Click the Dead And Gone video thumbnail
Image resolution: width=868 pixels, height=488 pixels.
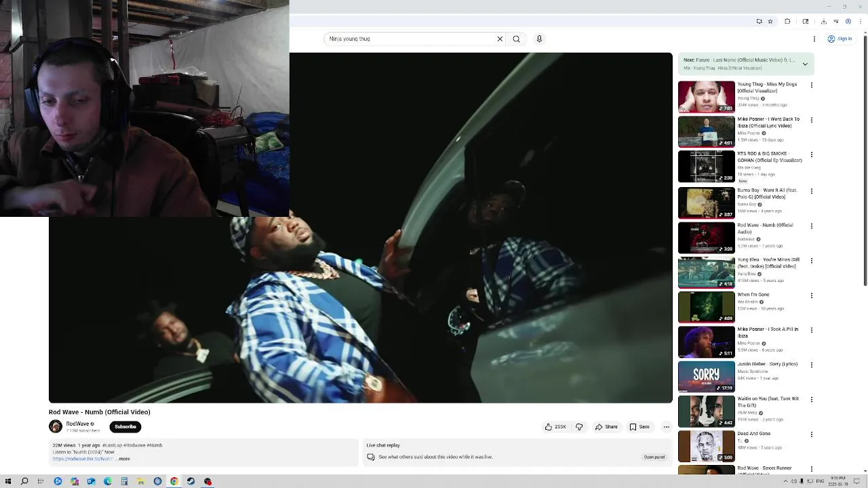(707, 447)
